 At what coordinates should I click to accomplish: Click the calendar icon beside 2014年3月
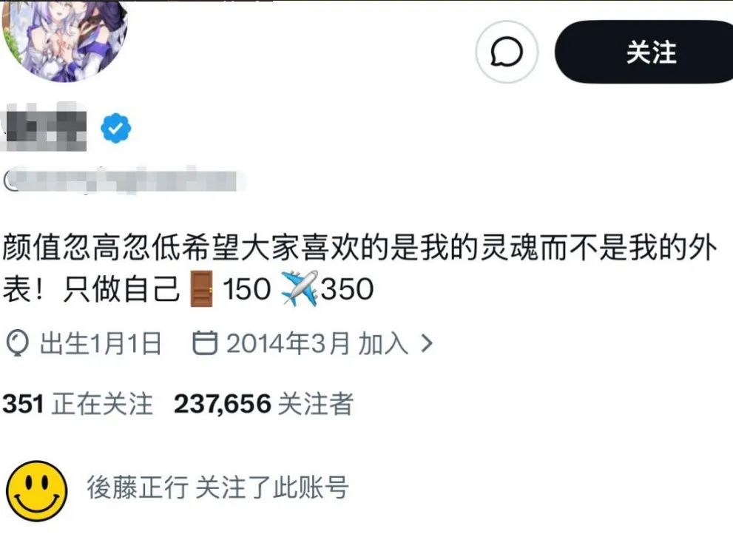pos(205,343)
